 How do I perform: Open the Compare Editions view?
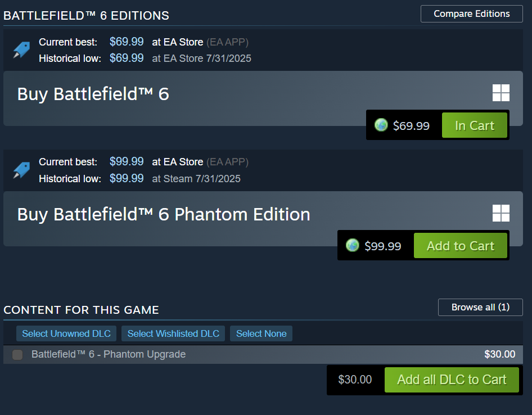(x=471, y=14)
